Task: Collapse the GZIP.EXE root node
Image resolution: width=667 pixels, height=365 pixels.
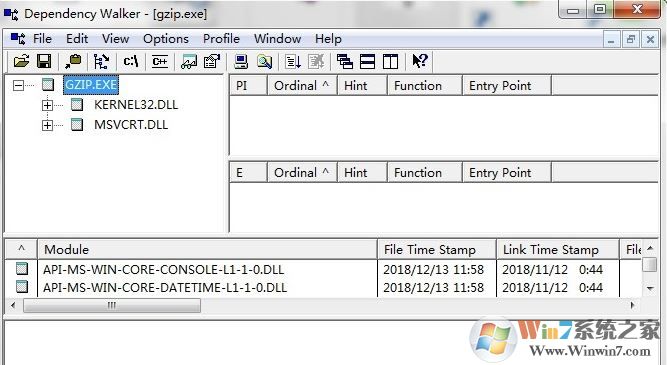Action: point(18,85)
